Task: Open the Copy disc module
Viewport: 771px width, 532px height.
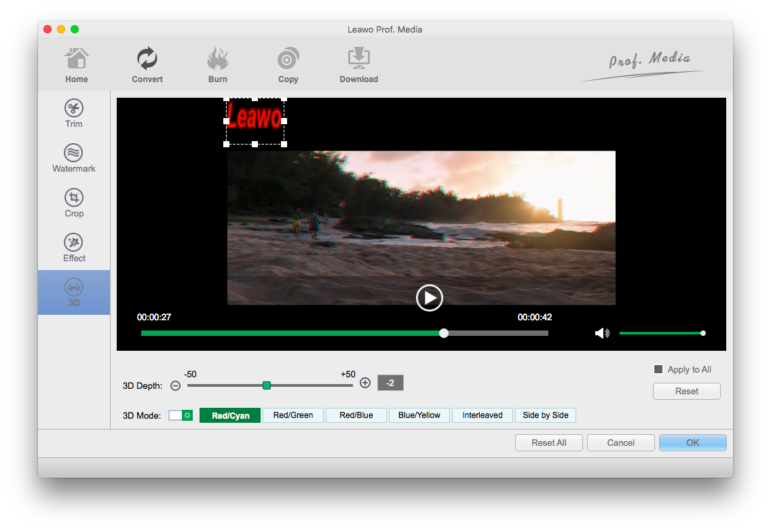Action: pos(288,65)
